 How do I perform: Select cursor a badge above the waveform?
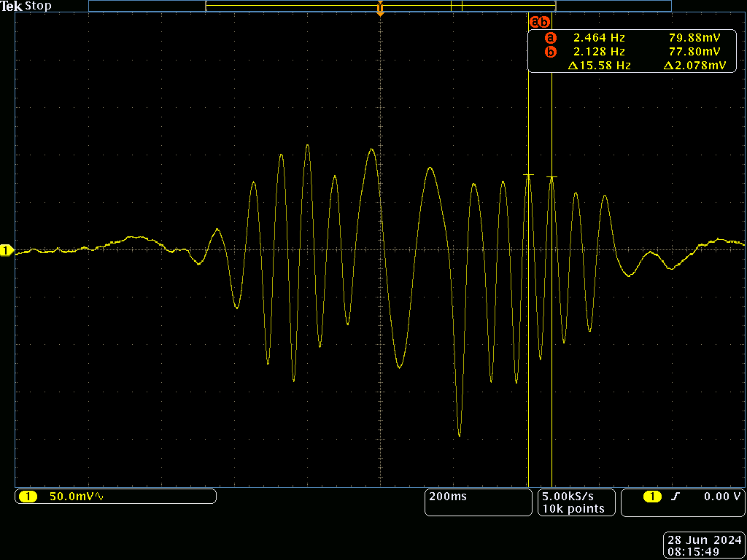pyautogui.click(x=535, y=22)
